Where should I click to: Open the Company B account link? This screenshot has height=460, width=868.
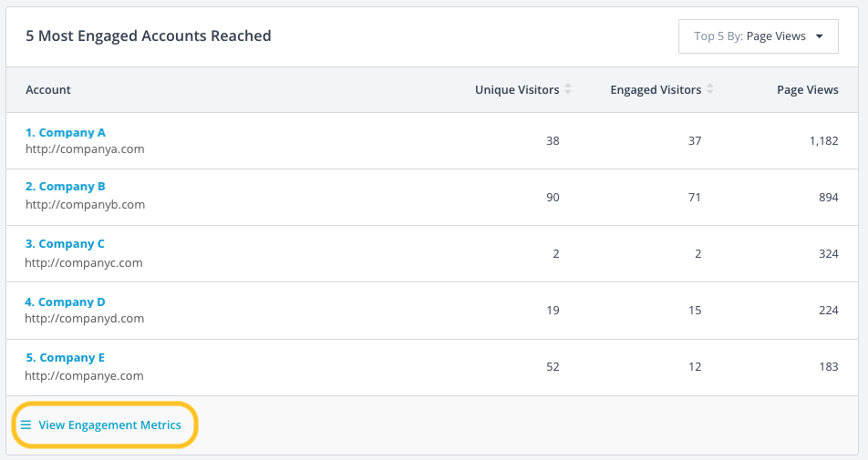[x=66, y=187]
